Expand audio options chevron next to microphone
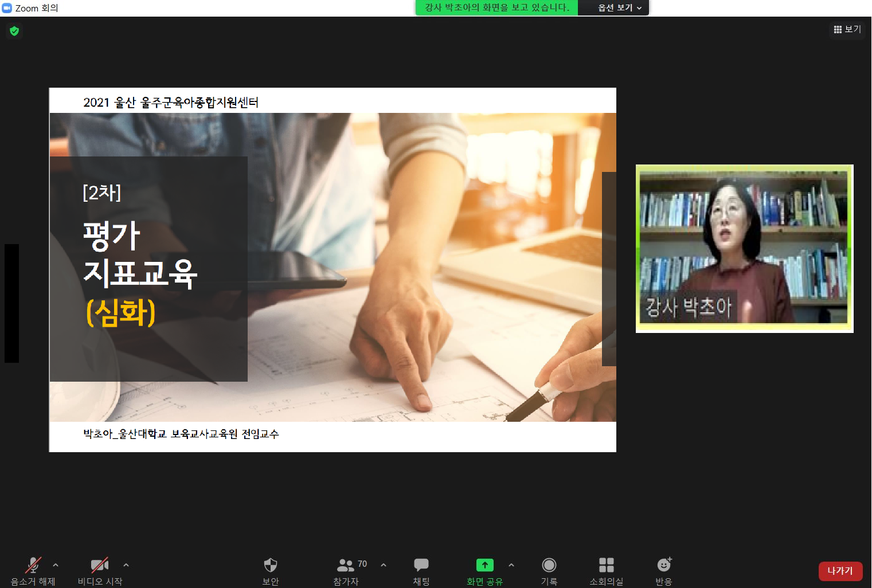Viewport: 872px width, 588px height. (x=56, y=565)
